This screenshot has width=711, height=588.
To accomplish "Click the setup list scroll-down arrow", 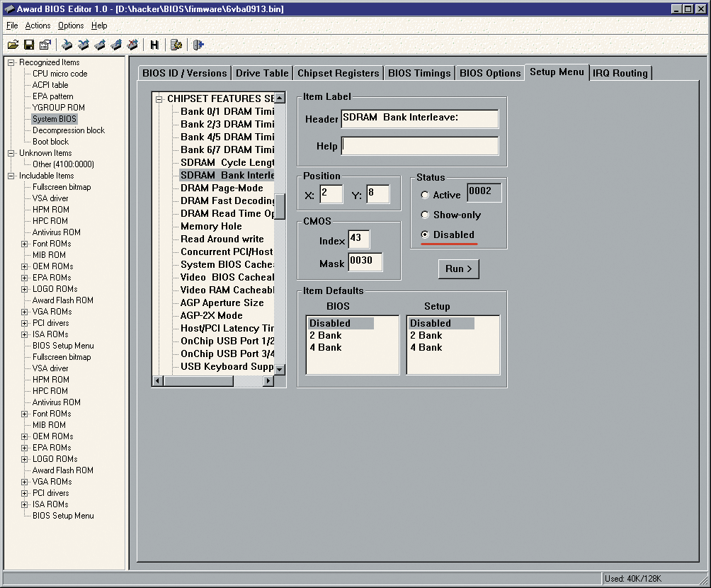I will click(280, 369).
